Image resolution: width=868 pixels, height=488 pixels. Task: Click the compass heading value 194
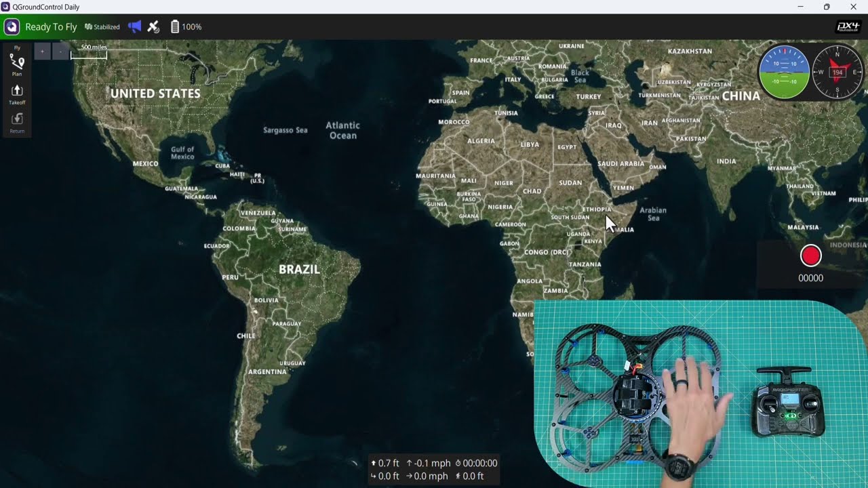(837, 73)
